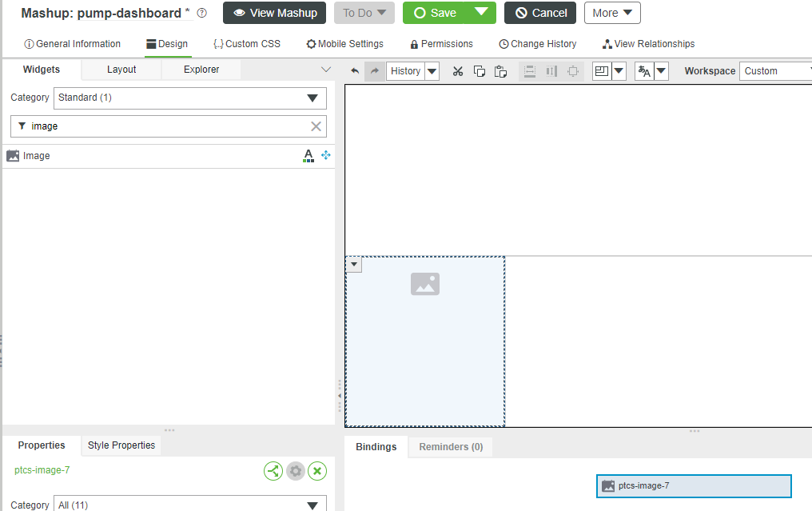Redo using the redo arrow

point(374,70)
